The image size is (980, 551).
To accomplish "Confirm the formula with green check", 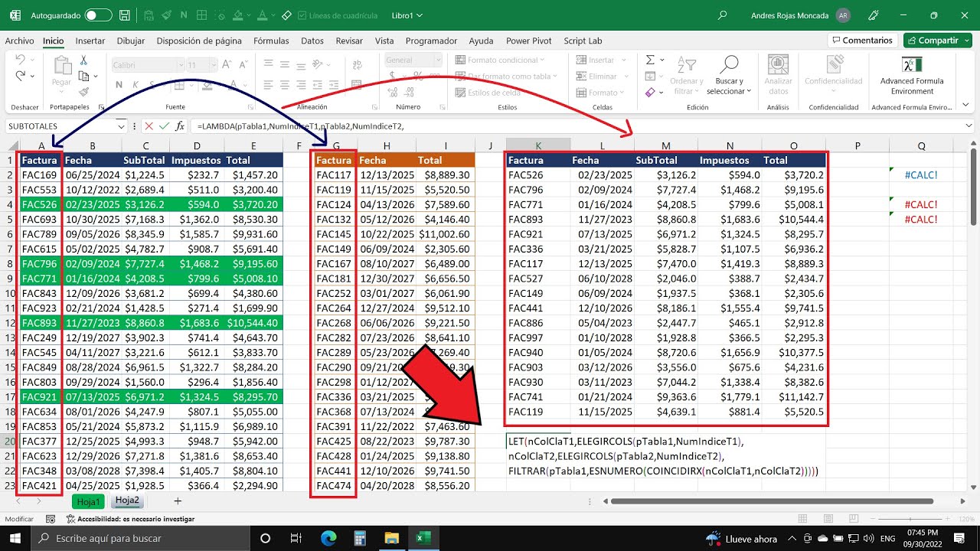I will click(x=164, y=126).
